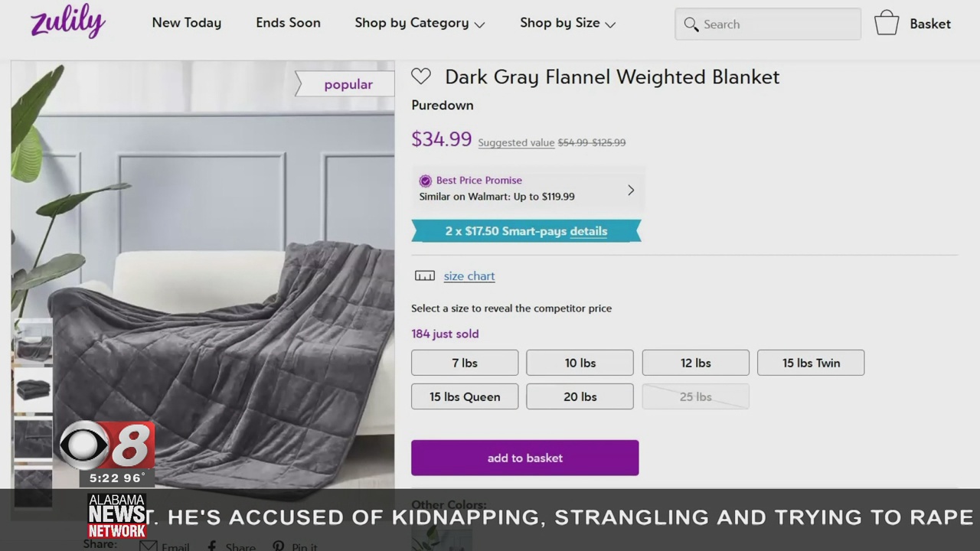Expand the Shop by Size dropdown
Viewport: 980px width, 551px height.
[x=567, y=24]
